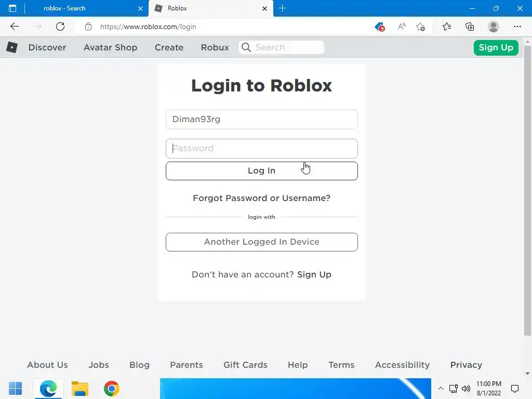This screenshot has width=532, height=399.
Task: Click the Edge taskbar icon
Action: (x=48, y=389)
